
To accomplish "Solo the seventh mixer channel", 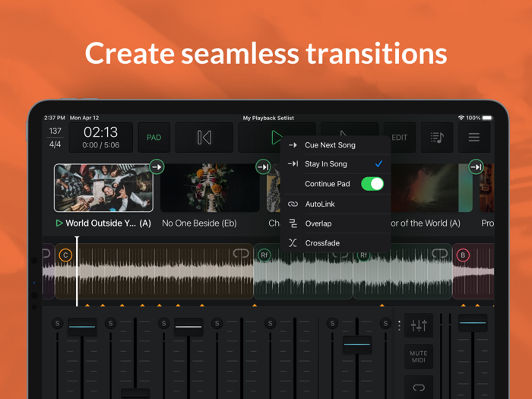I will pos(385,323).
